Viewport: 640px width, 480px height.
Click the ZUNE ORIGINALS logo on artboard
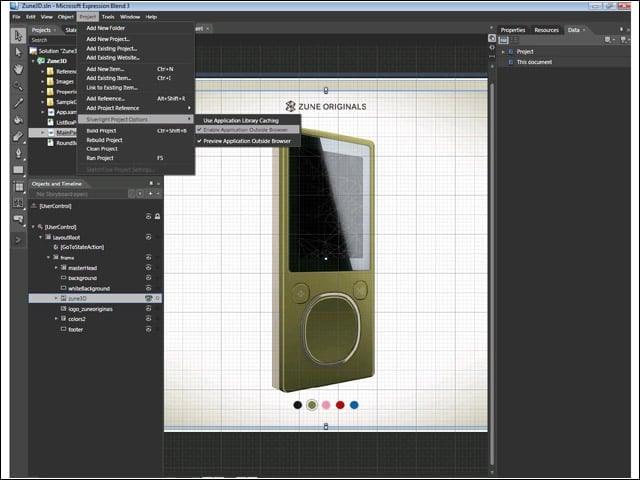pos(325,107)
